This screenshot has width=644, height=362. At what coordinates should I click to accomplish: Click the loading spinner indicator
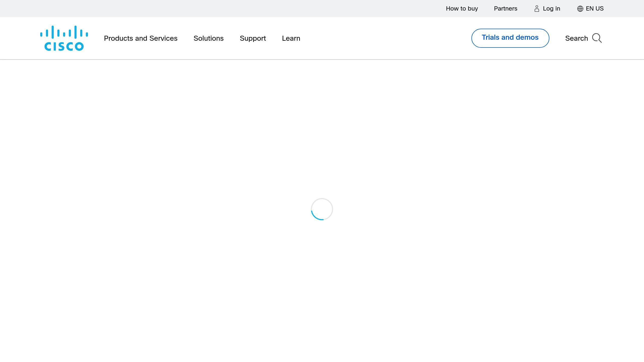click(321, 209)
